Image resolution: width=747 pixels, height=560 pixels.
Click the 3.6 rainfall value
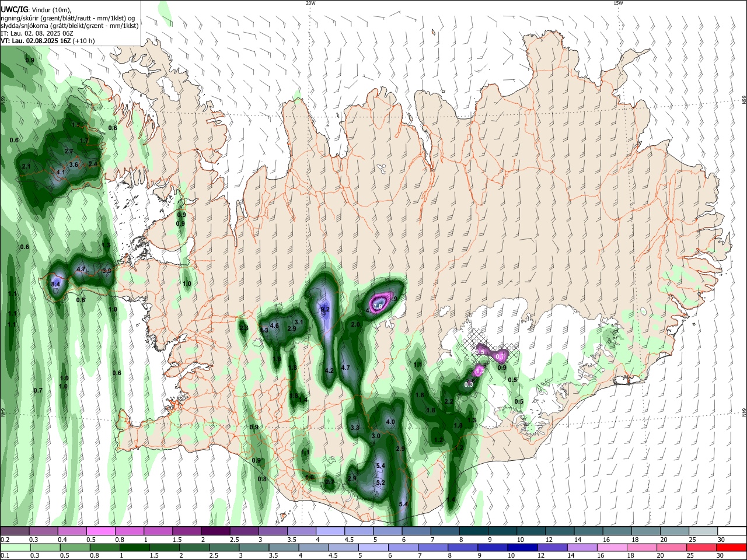[74, 165]
